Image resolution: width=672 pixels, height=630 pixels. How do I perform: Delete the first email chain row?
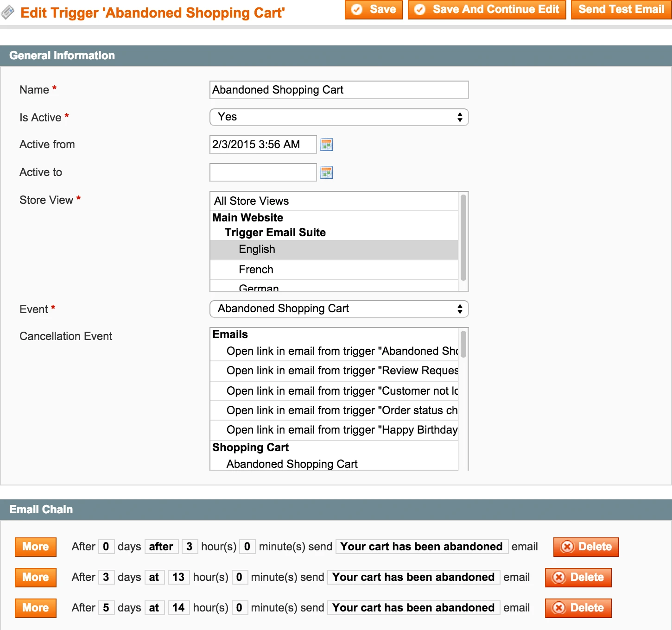click(586, 547)
